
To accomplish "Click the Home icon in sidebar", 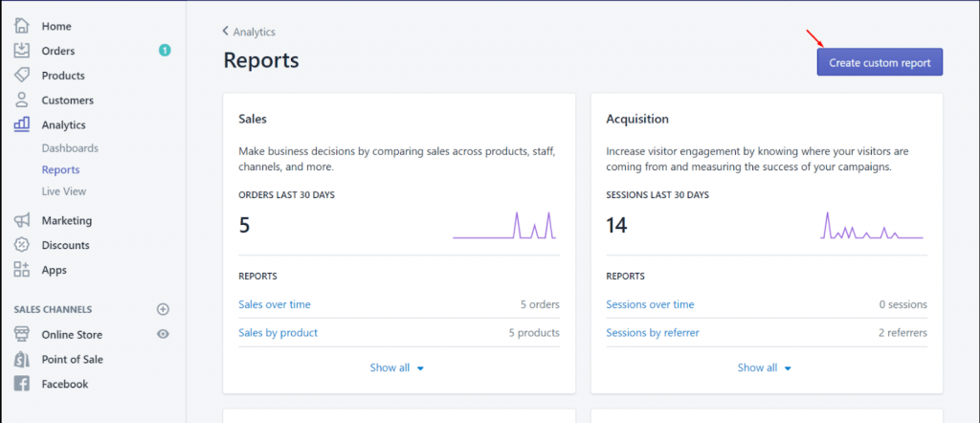I will click(22, 26).
